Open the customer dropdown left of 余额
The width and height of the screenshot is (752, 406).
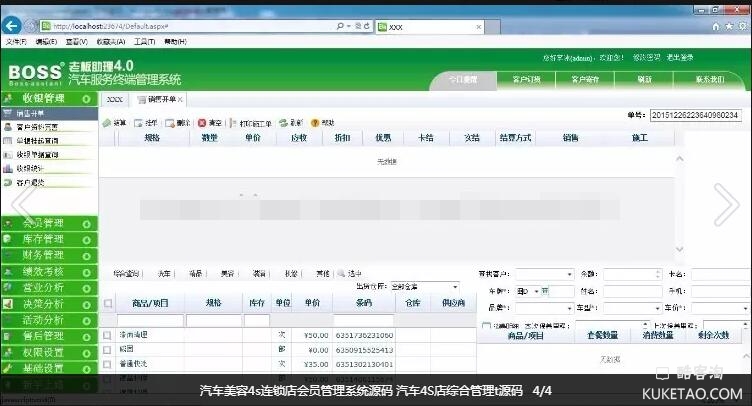coord(569,274)
